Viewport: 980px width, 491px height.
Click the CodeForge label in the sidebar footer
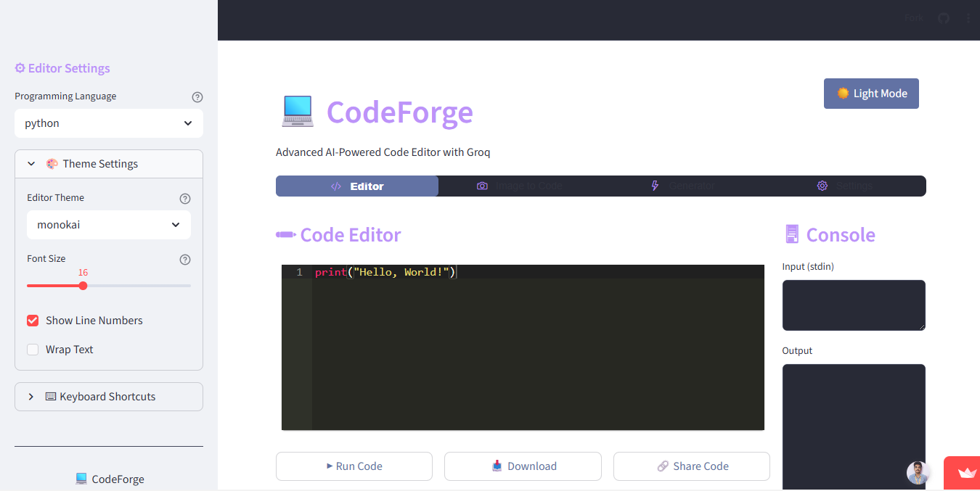[x=110, y=479]
